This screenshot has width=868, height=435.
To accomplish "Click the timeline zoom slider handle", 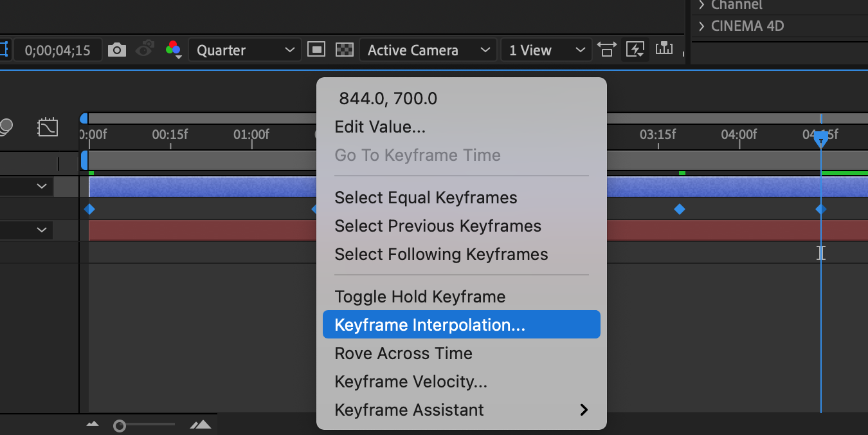I will pyautogui.click(x=119, y=425).
